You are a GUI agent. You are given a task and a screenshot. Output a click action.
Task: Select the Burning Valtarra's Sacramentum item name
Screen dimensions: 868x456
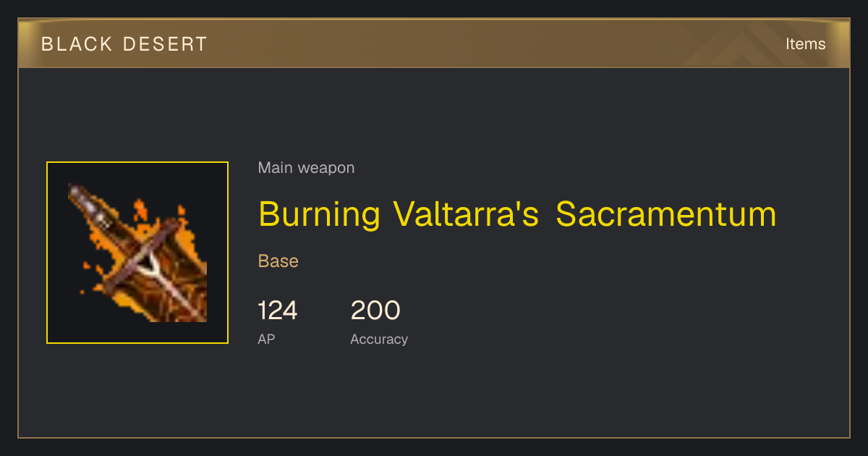[x=517, y=214]
